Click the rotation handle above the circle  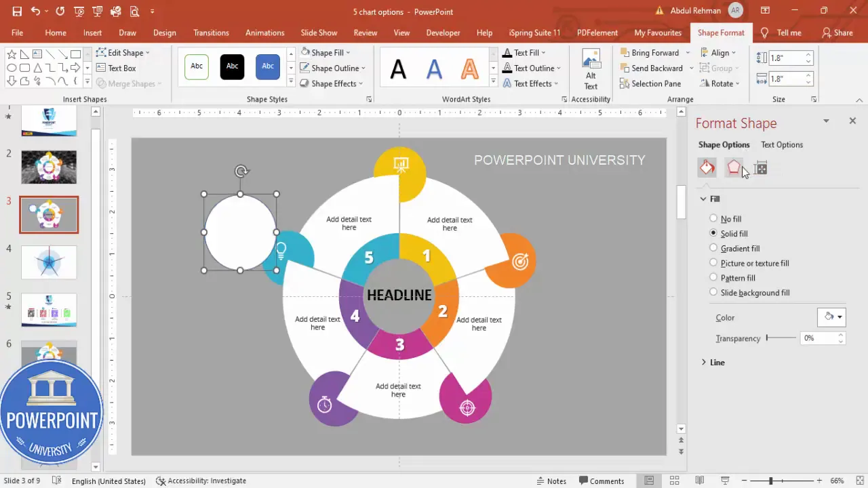[x=241, y=171]
